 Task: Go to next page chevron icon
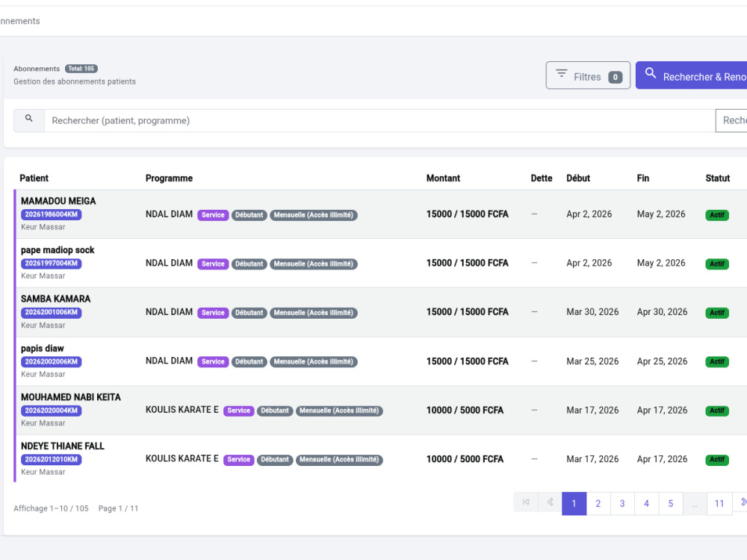742,503
